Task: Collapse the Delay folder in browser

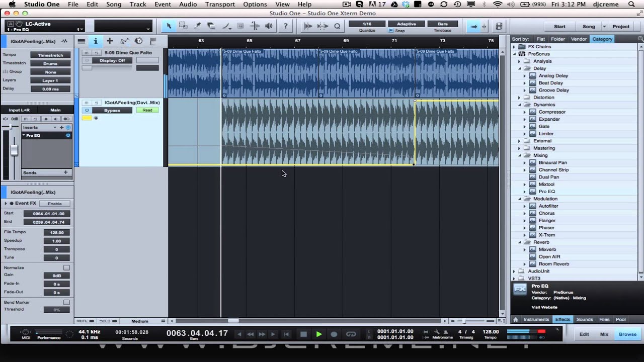Action: point(520,68)
